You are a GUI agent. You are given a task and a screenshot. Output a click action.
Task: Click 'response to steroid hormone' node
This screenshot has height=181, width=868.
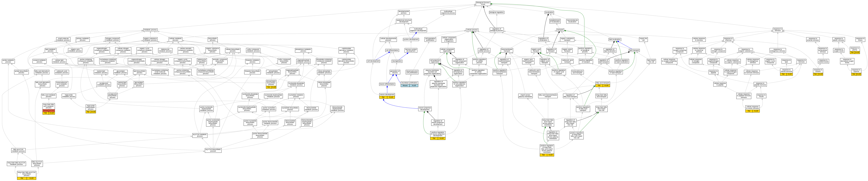click(786, 71)
